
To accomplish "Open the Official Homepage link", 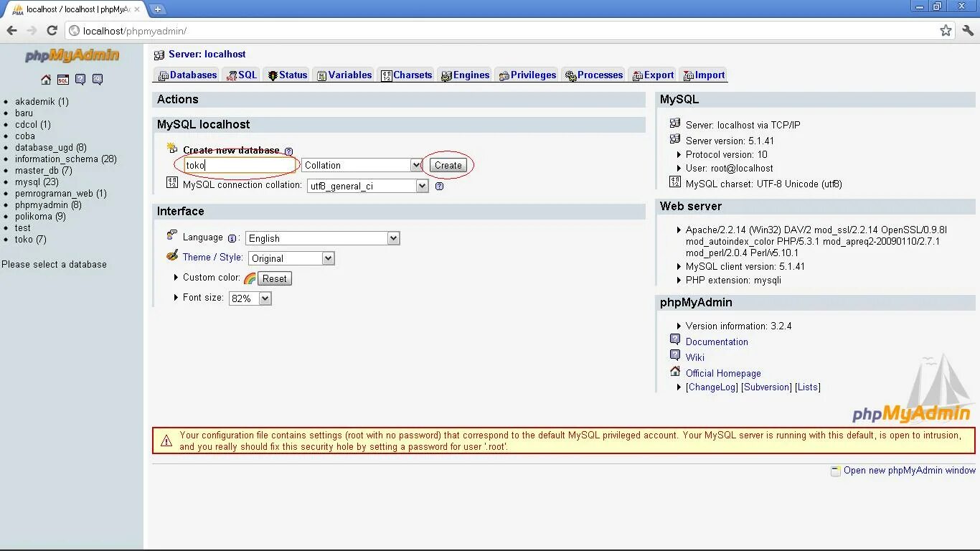I will pyautogui.click(x=723, y=373).
